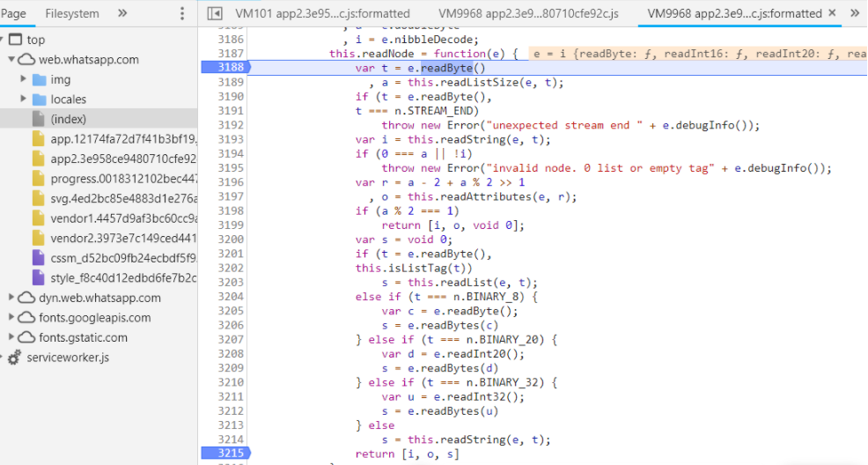
Task: Expand the img folder
Action: 23,79
